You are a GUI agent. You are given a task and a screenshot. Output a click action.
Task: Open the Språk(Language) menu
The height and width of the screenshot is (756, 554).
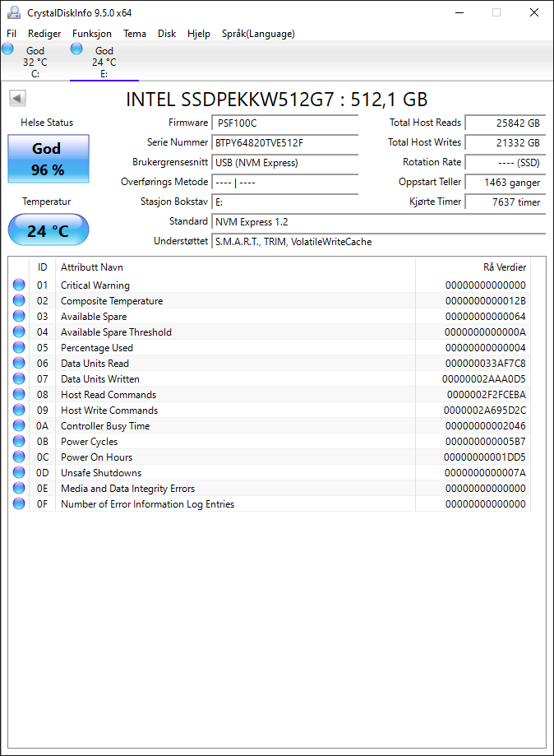258,33
